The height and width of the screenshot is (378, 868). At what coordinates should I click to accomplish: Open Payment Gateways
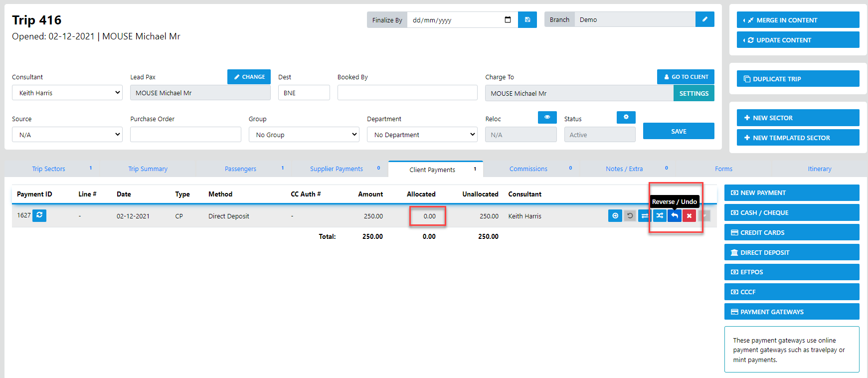pos(792,312)
